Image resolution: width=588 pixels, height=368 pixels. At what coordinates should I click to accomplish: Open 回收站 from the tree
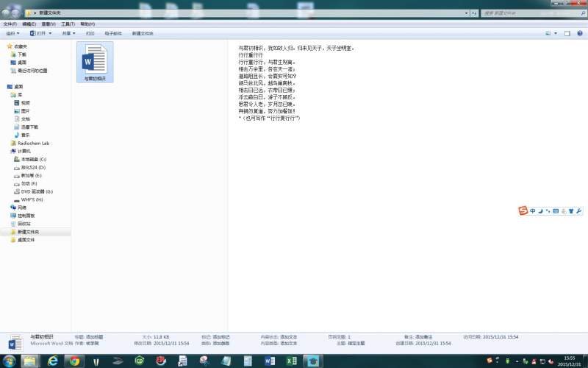(24, 224)
